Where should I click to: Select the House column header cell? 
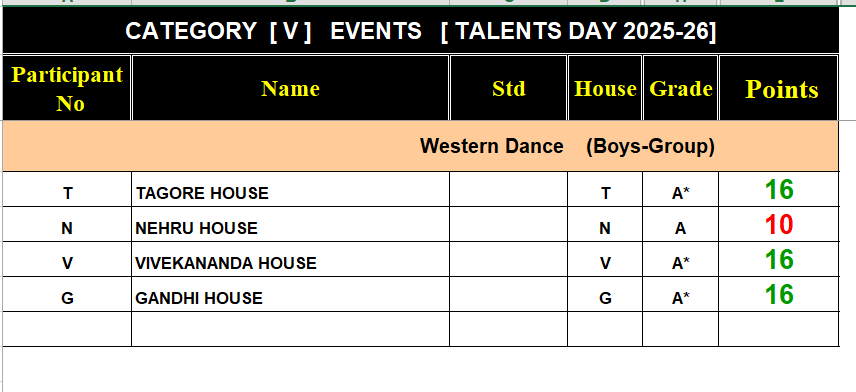(605, 88)
